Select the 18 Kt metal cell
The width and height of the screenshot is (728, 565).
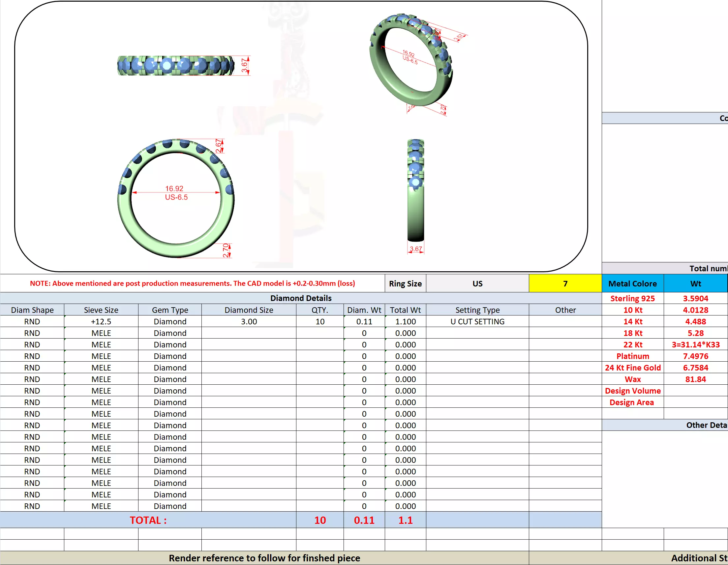pyautogui.click(x=633, y=333)
